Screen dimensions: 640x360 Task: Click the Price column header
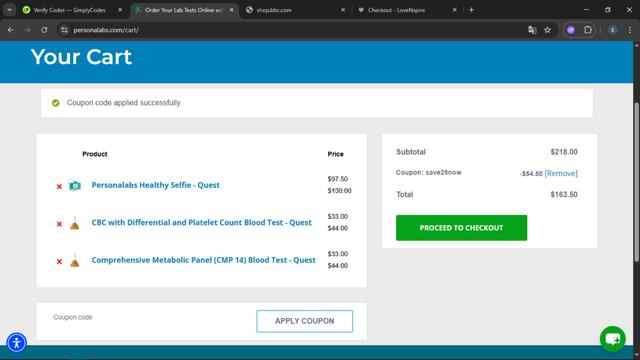coord(336,154)
